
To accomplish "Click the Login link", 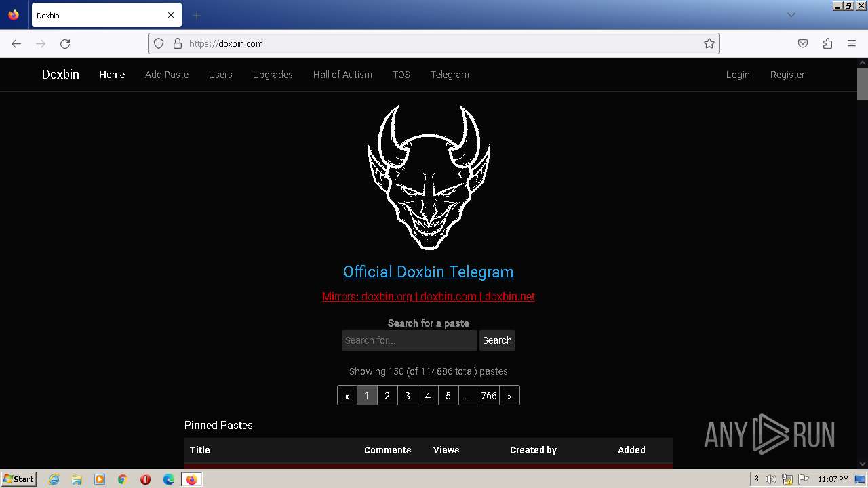I will tap(738, 75).
